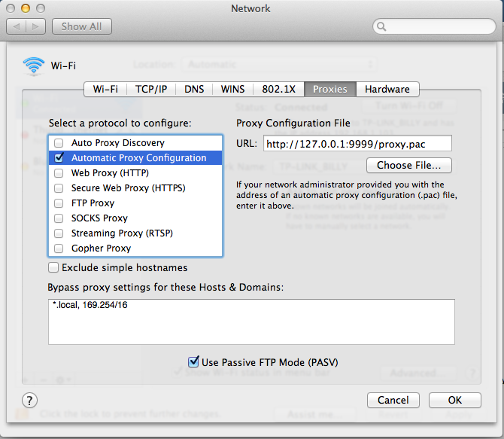
Task: Switch to the Hardware tab
Action: pyautogui.click(x=387, y=89)
